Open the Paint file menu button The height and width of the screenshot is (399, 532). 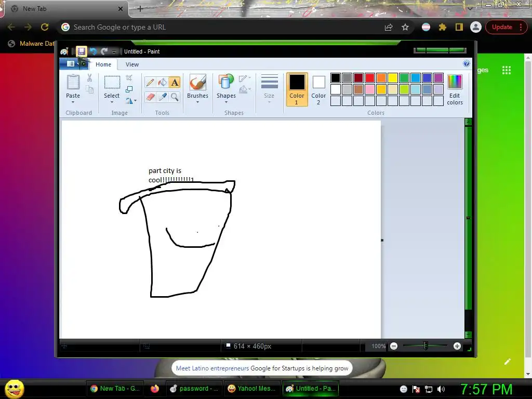[73, 64]
